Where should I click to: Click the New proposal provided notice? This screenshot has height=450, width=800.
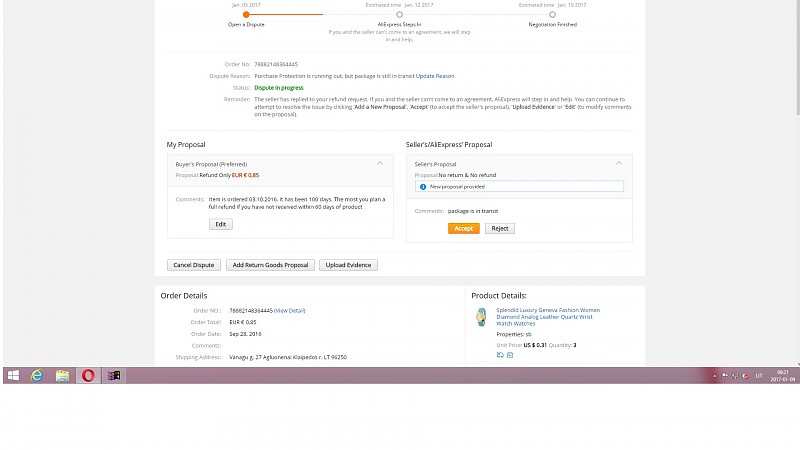[x=519, y=187]
